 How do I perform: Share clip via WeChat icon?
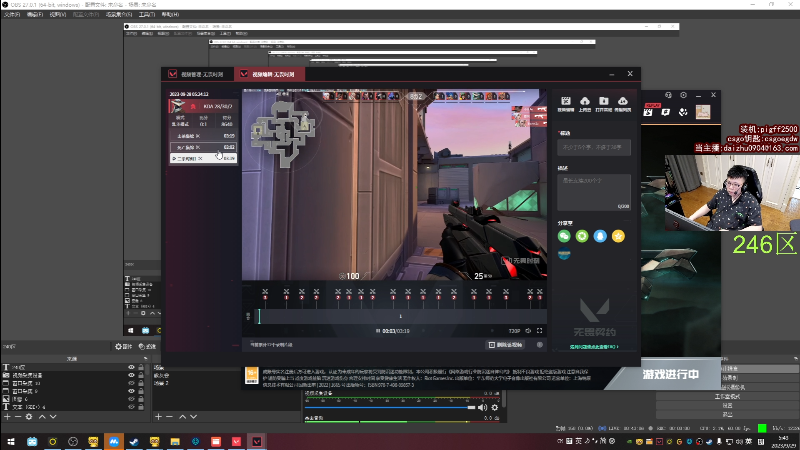pyautogui.click(x=564, y=236)
